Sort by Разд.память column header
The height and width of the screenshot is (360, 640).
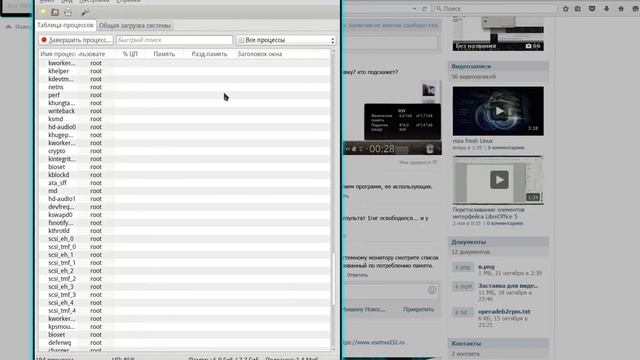pos(209,54)
